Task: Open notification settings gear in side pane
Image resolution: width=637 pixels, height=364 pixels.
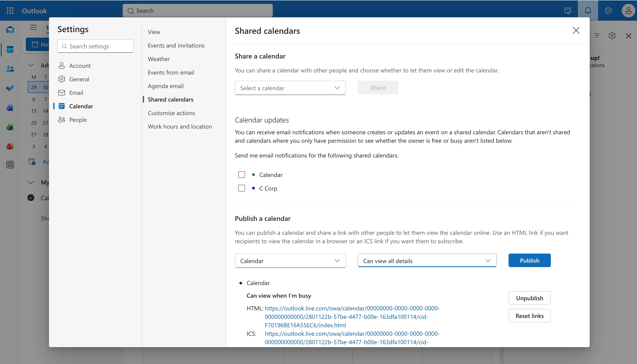Action: 612,35
